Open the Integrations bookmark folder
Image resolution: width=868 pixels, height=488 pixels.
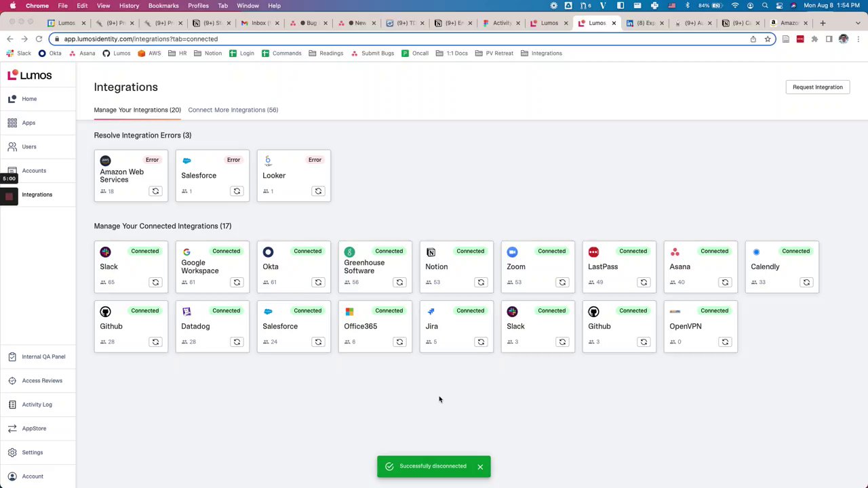tap(541, 53)
